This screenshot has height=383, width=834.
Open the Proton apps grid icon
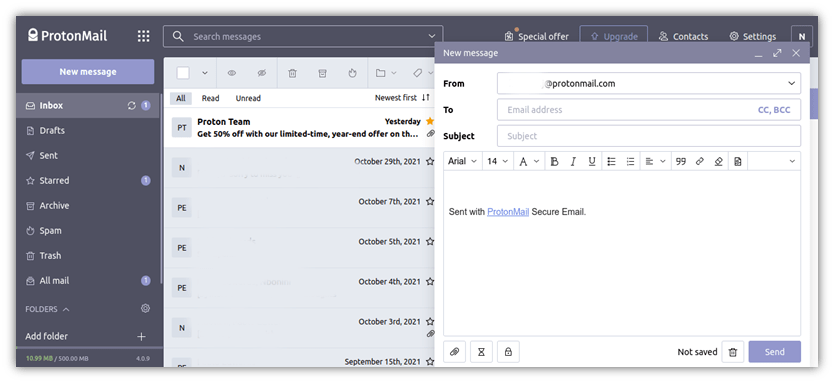click(x=144, y=36)
